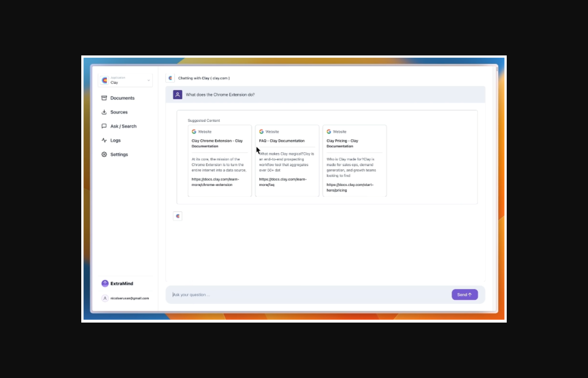
Task: Click the Ask / Search chat bubble icon
Action: point(104,126)
